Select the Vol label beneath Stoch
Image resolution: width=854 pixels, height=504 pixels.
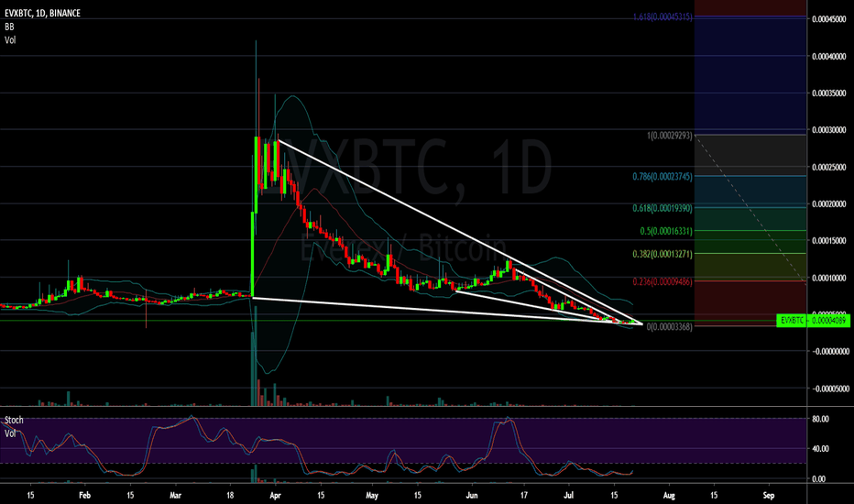point(10,433)
